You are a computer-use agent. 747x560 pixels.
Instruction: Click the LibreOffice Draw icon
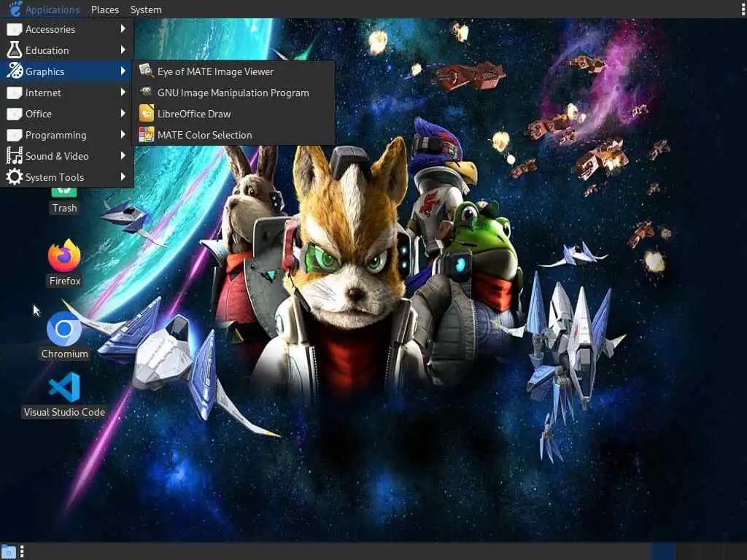tap(146, 113)
